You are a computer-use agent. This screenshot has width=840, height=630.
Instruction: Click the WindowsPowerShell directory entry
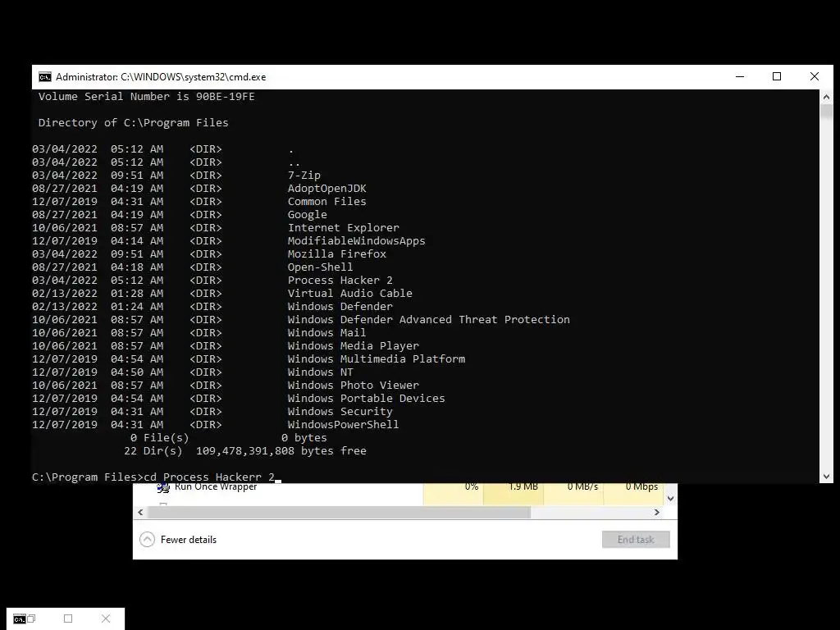(x=344, y=425)
